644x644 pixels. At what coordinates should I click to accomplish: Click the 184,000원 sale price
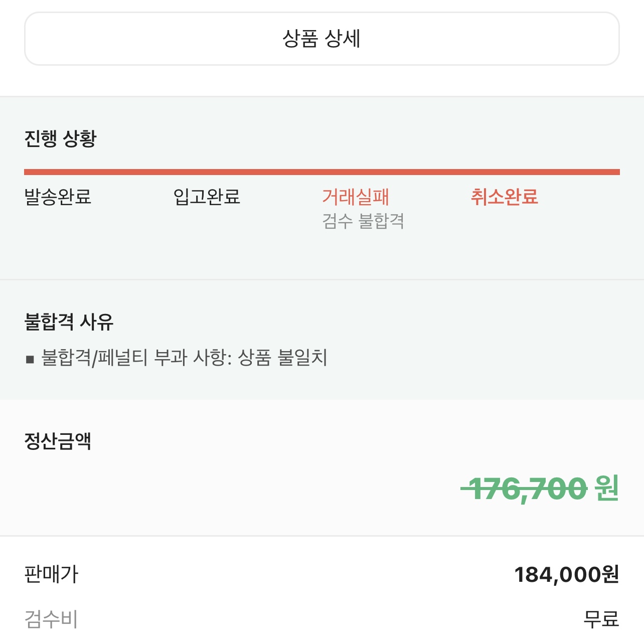[567, 575]
